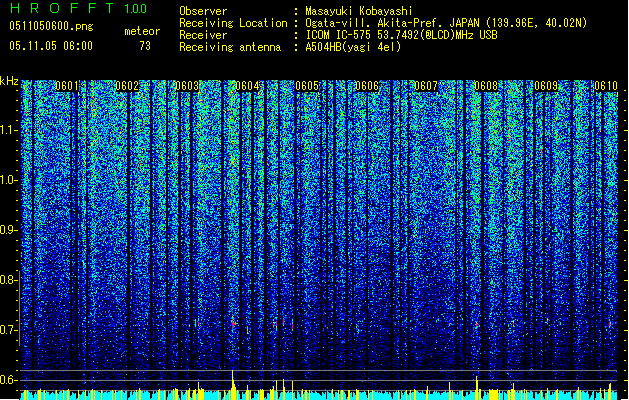Click the 0606 time marker
The image size is (629, 400).
tap(367, 86)
